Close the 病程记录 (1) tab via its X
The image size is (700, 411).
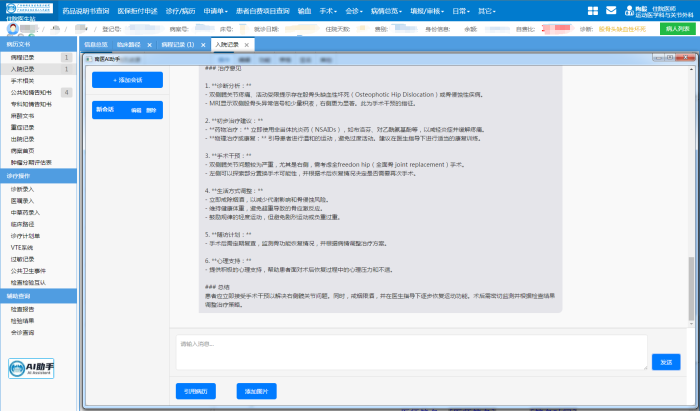204,45
